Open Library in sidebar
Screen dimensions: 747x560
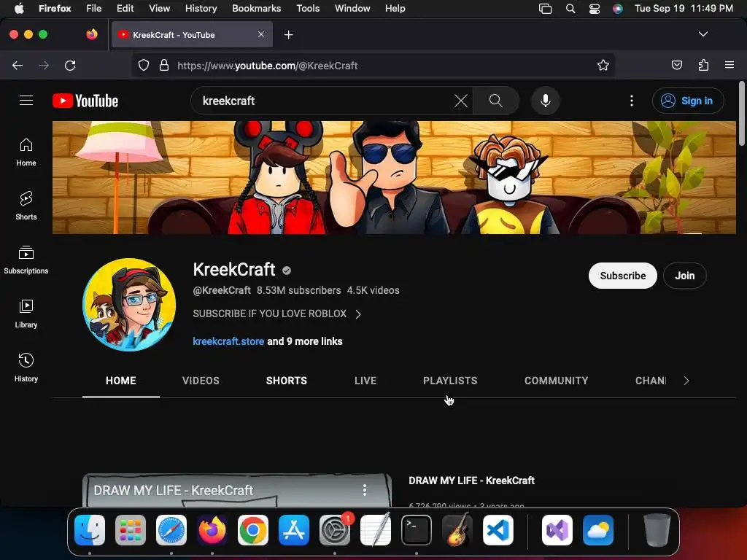pyautogui.click(x=26, y=314)
